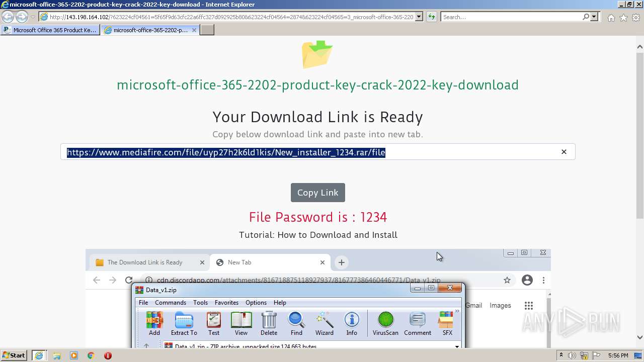644x362 pixels.
Task: Click Test icon in tutorial WinRAR
Action: pos(214,324)
